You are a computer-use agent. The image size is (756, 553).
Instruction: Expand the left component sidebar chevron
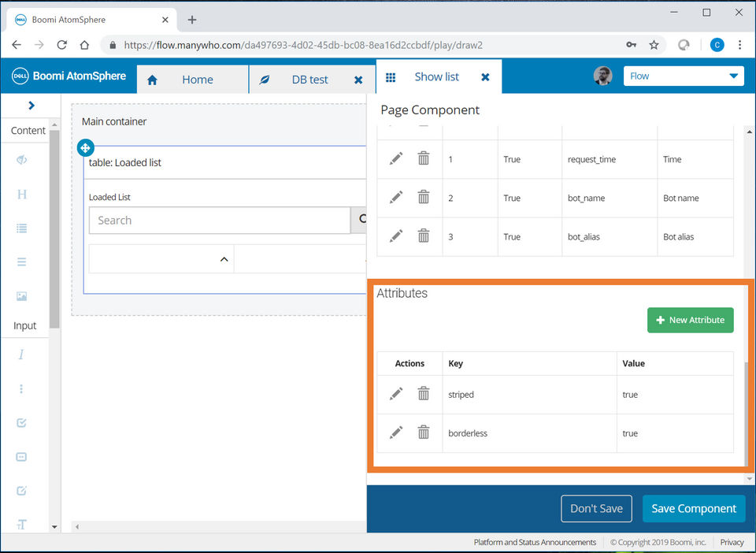tap(31, 105)
